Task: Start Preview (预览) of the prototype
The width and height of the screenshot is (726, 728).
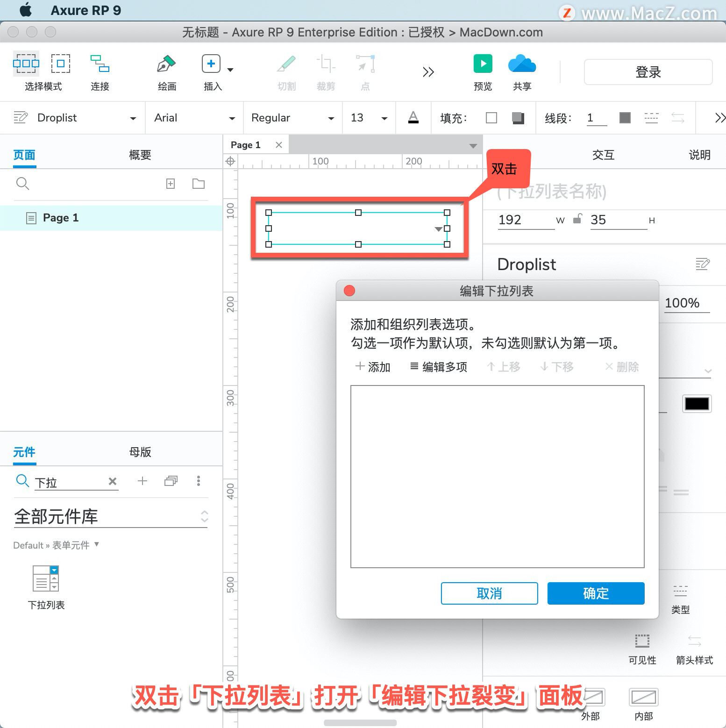Action: point(483,64)
